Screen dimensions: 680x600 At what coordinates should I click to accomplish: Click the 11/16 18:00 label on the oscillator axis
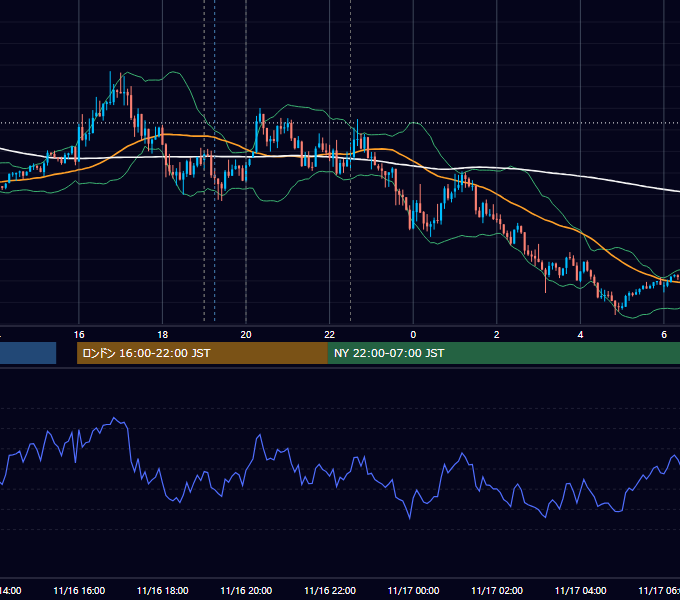[x=163, y=590]
